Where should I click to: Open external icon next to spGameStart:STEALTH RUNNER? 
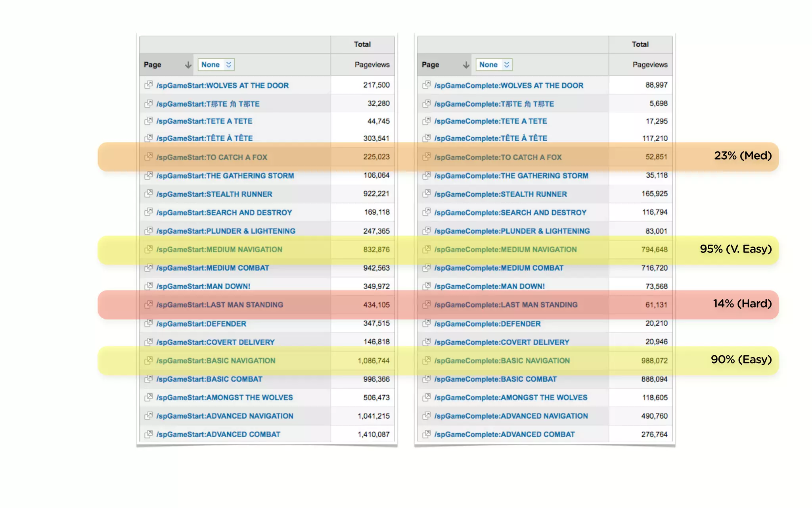(x=148, y=194)
